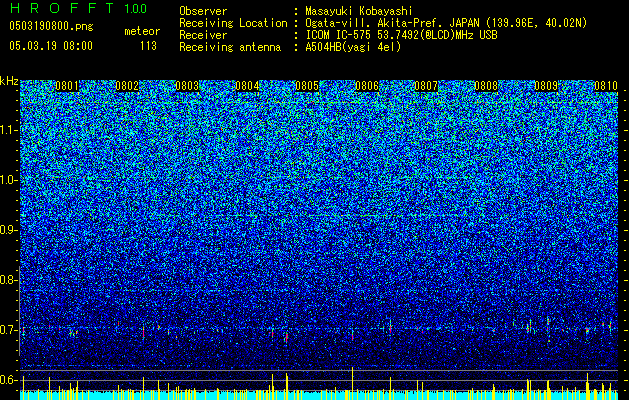Click the 'Observer' field label
629x400 pixels.
(203, 11)
